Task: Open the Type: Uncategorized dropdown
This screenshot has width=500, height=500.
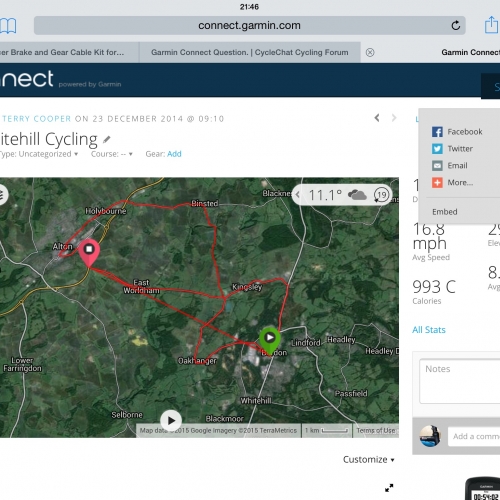Action: pos(39,154)
